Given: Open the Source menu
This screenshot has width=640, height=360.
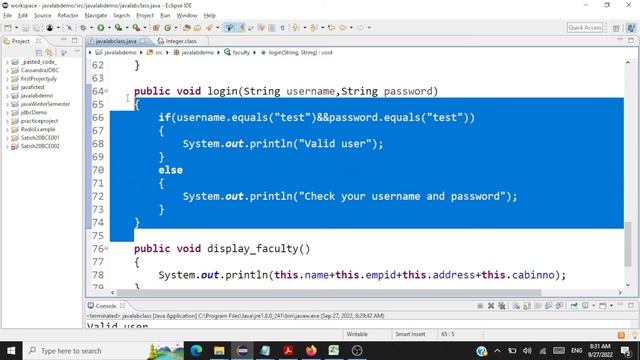Looking at the screenshot, I should (x=42, y=16).
